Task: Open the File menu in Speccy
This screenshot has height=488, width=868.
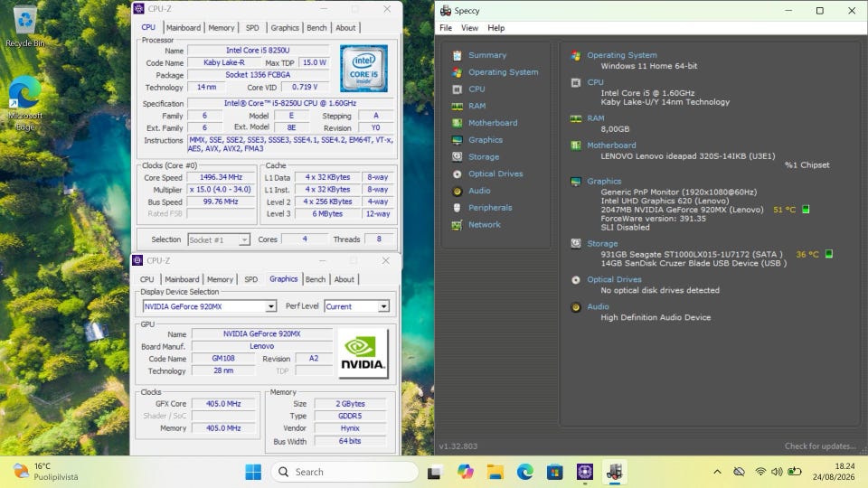Action: 446,28
